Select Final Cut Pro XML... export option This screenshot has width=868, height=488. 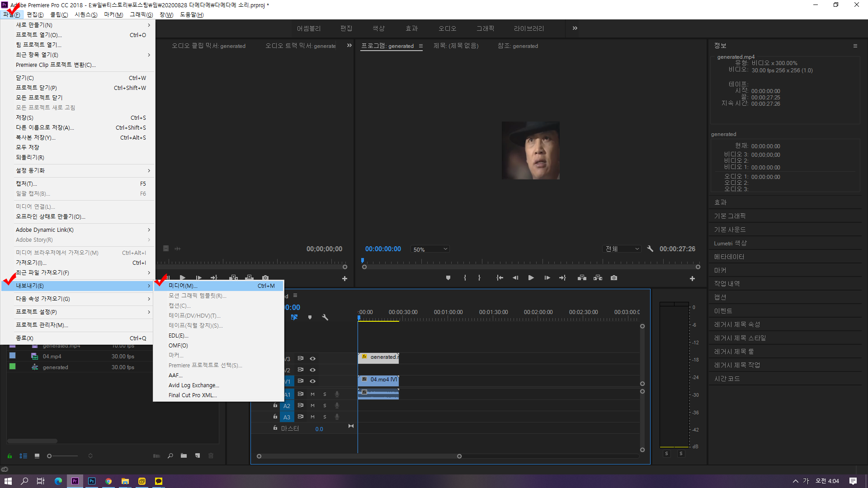pyautogui.click(x=193, y=395)
